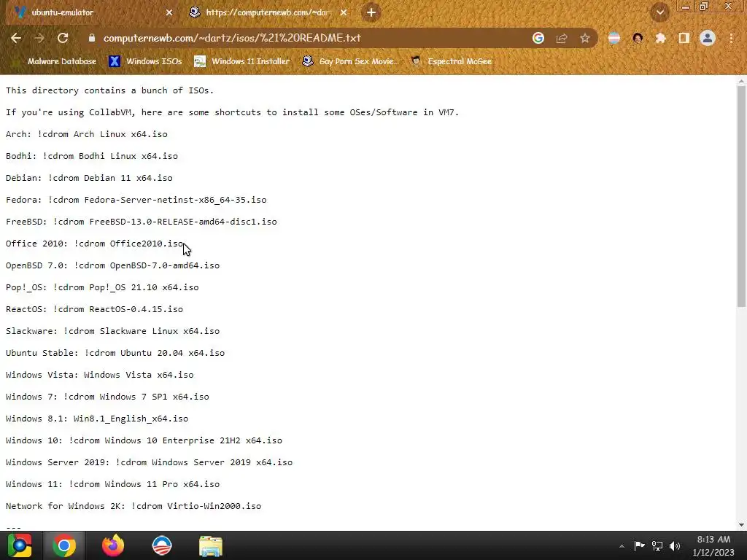
Task: Bookmark this page with the star icon
Action: tap(585, 38)
